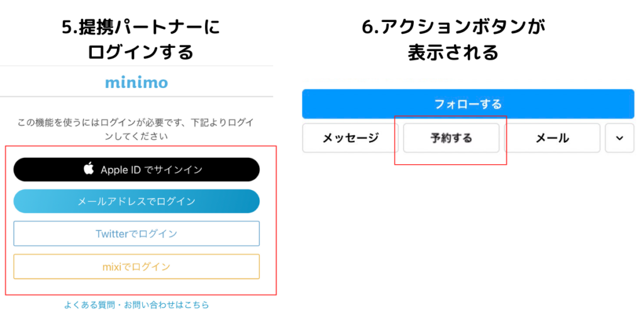The image size is (644, 322).
Task: Expand the chevron dropdown beside メール
Action: 619,138
